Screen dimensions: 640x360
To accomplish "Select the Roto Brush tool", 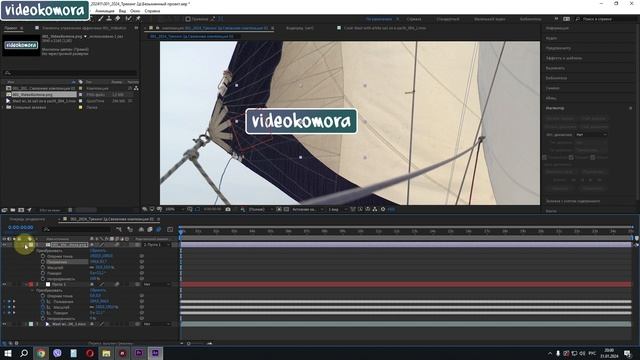I will tap(129, 19).
